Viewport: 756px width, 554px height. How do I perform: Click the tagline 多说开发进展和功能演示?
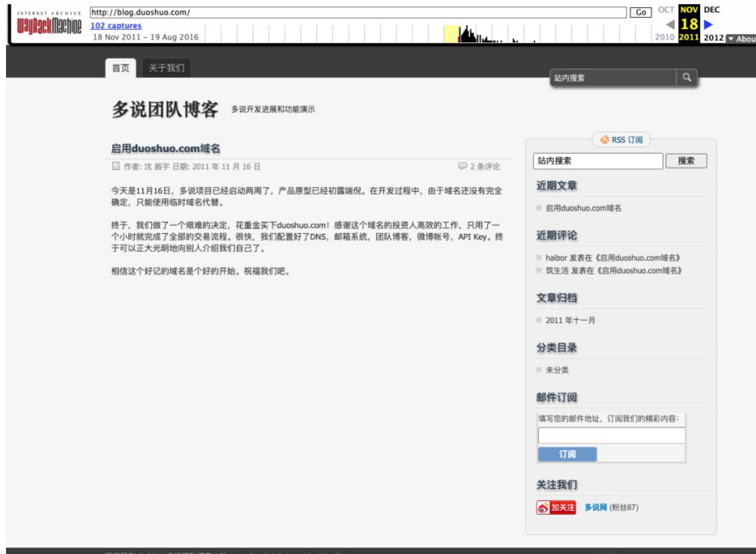point(273,109)
